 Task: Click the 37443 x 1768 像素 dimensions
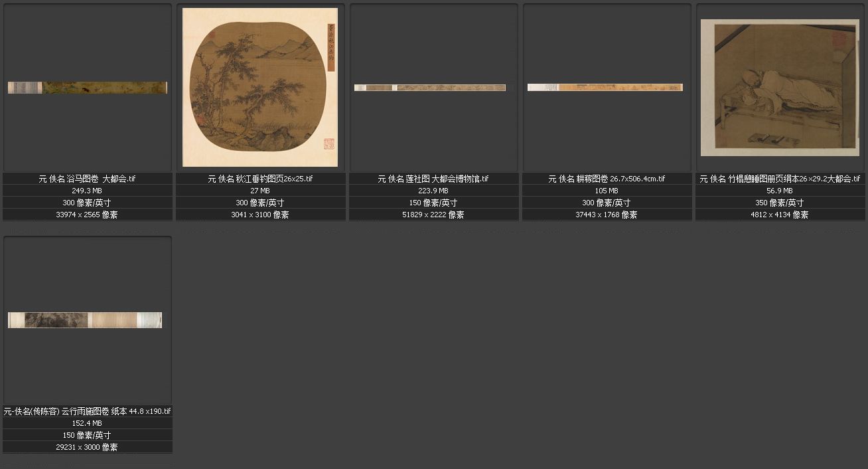[x=607, y=215]
